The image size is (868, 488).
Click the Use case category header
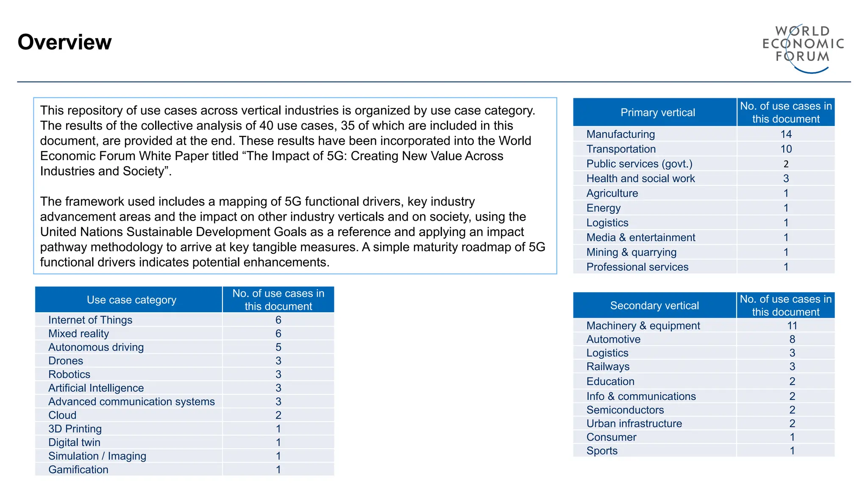tap(131, 300)
